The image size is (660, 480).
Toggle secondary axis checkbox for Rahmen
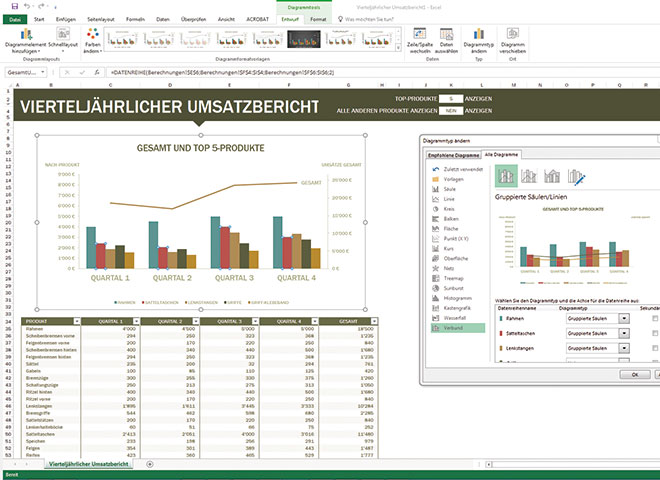(655, 319)
